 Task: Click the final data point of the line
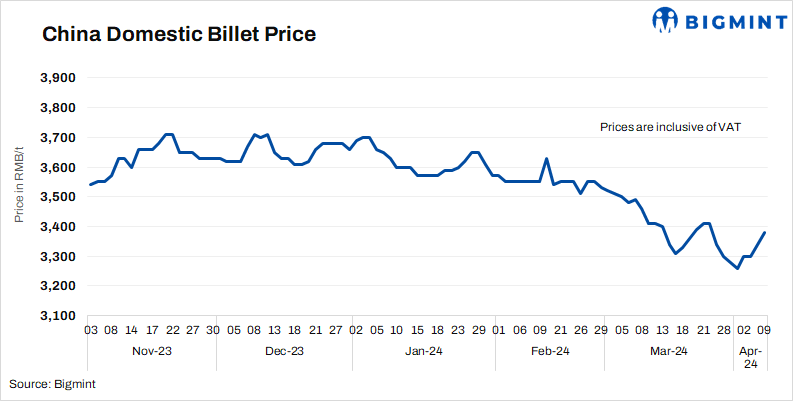765,233
